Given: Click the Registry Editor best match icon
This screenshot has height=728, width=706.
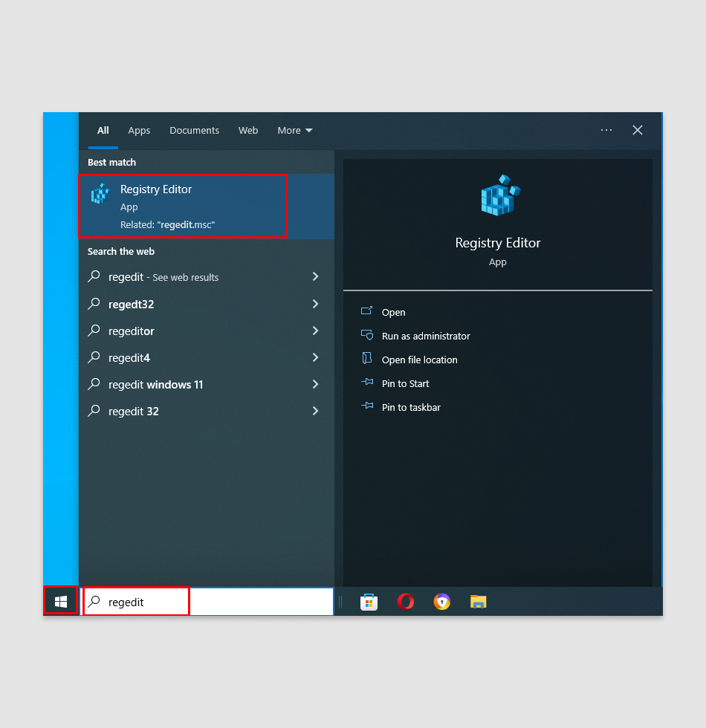Looking at the screenshot, I should [x=100, y=194].
